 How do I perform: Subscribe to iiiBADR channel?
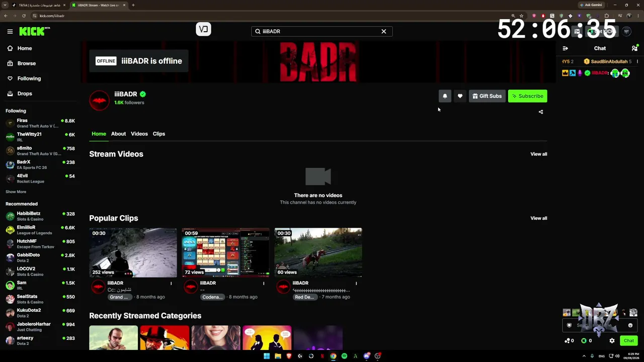point(527,96)
